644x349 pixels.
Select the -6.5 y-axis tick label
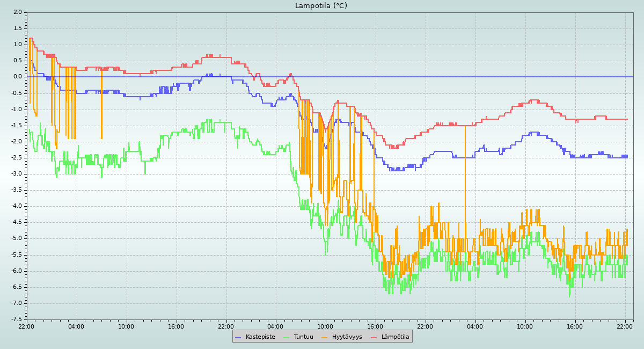[16, 287]
